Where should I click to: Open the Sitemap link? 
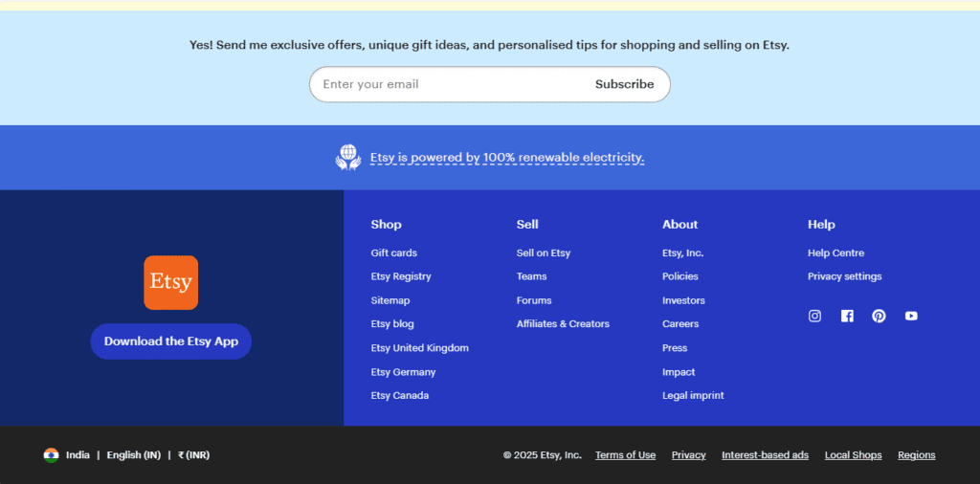[390, 300]
